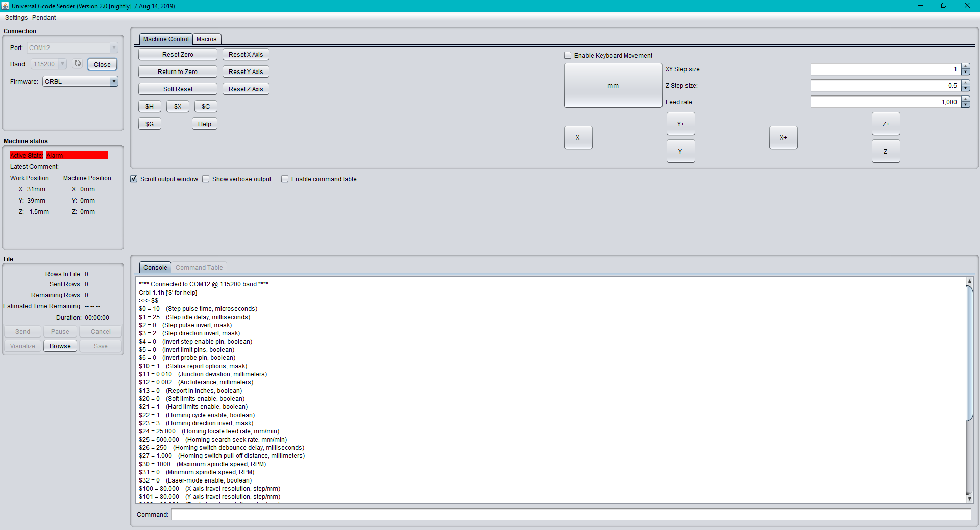This screenshot has height=530, width=980.
Task: Enable Keyboard Movement checkbox
Action: coord(568,55)
